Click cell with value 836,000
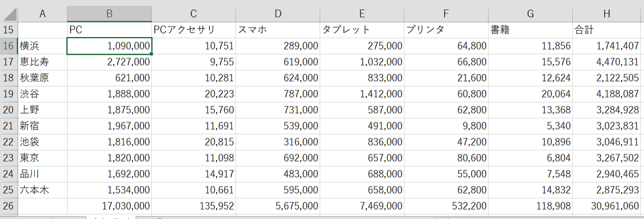 [362, 142]
